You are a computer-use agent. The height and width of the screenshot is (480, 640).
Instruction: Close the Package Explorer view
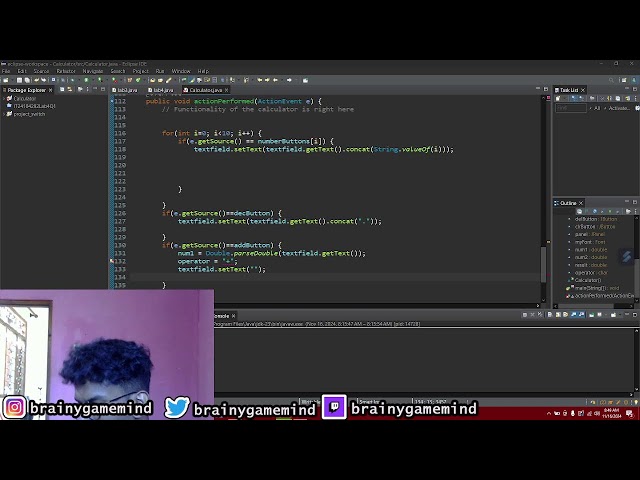coord(51,90)
